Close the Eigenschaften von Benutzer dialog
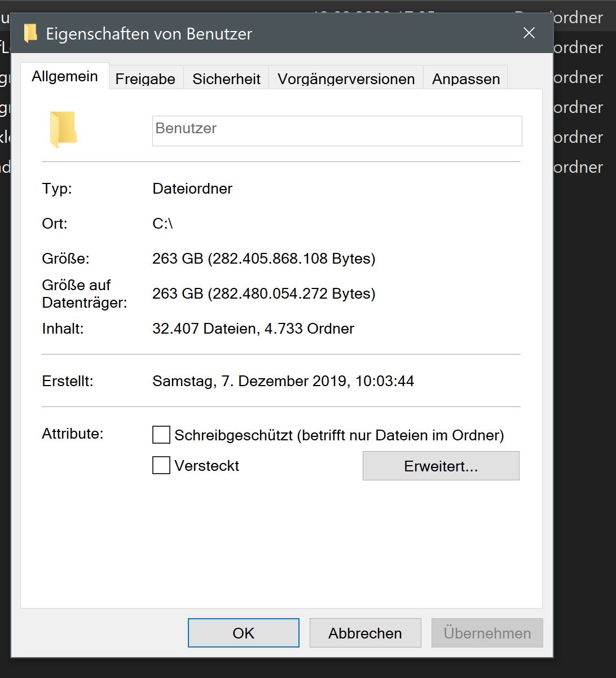Viewport: 616px width, 678px height. [x=529, y=33]
